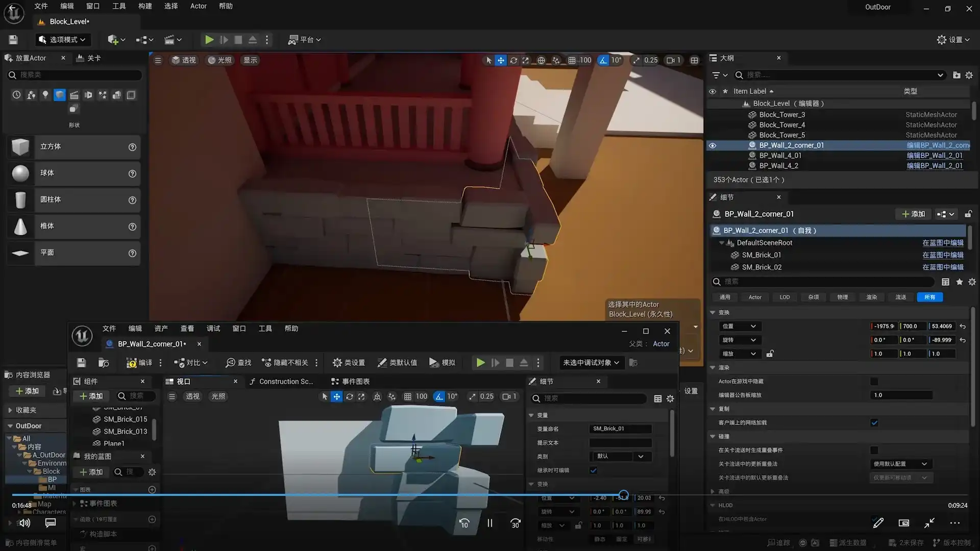Image resolution: width=980 pixels, height=551 pixels.
Task: Enable Actor hidden in game checkbox
Action: pos(874,381)
